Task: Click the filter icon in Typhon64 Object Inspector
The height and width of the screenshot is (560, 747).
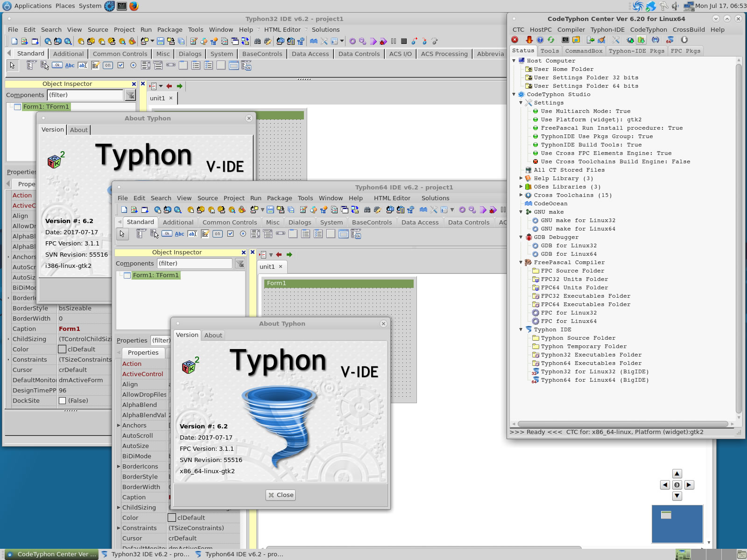Action: click(240, 264)
